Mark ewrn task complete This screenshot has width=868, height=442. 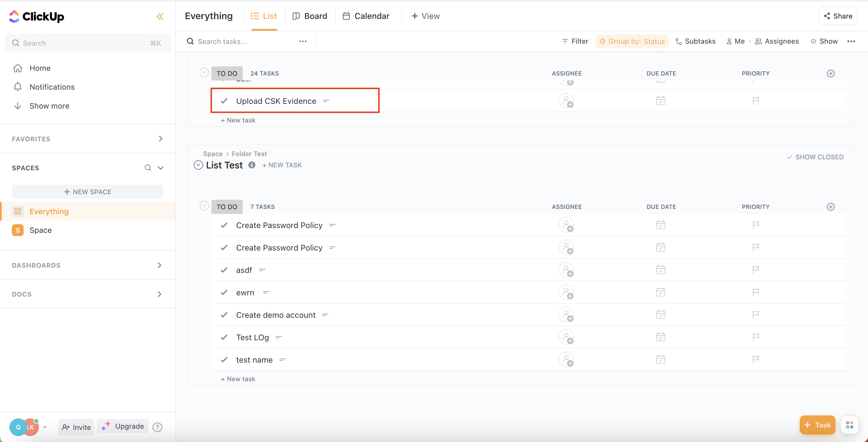coord(224,292)
